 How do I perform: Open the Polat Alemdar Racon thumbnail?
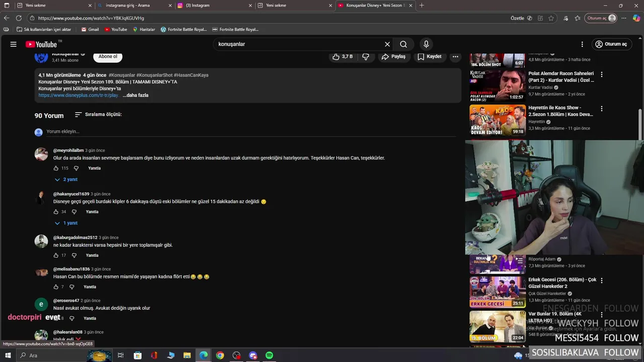[x=498, y=85]
